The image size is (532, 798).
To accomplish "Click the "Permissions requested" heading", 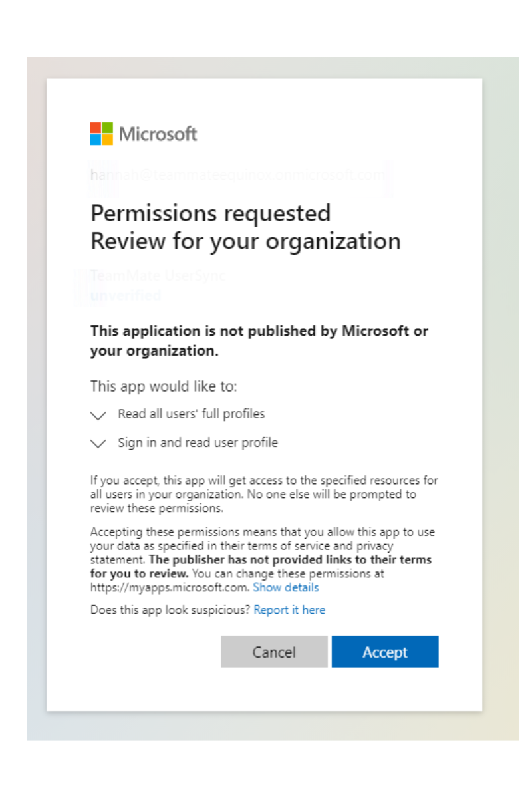I will coord(210,213).
